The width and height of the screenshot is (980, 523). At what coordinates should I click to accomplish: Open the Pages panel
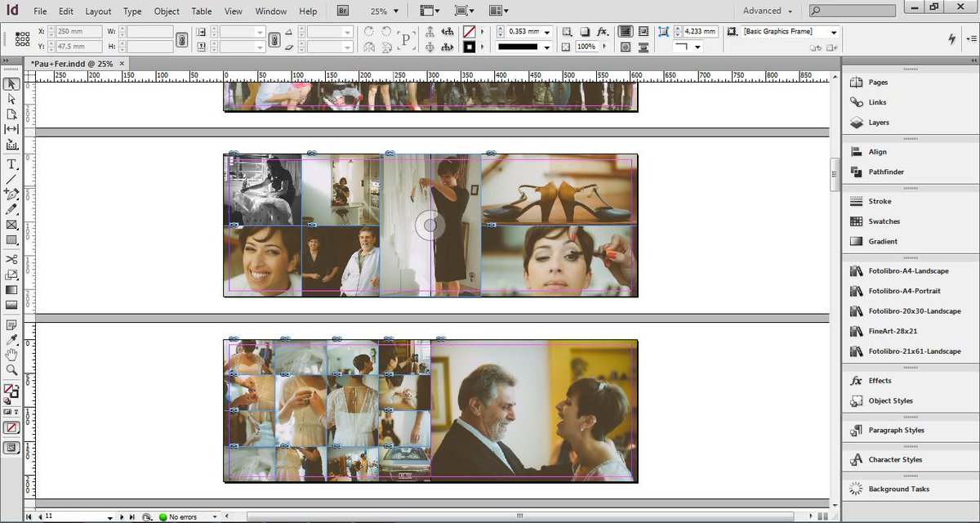tap(878, 82)
